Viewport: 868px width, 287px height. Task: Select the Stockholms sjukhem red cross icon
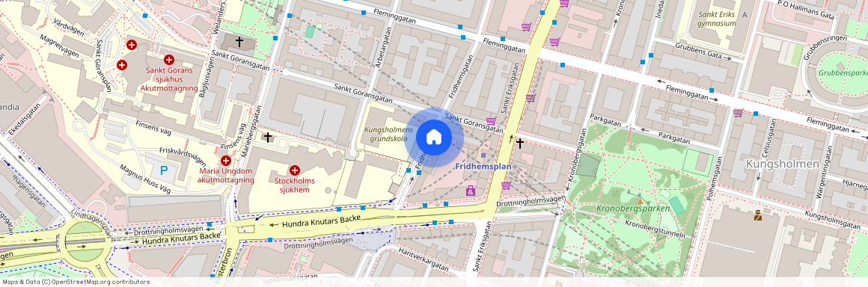pyautogui.click(x=295, y=170)
